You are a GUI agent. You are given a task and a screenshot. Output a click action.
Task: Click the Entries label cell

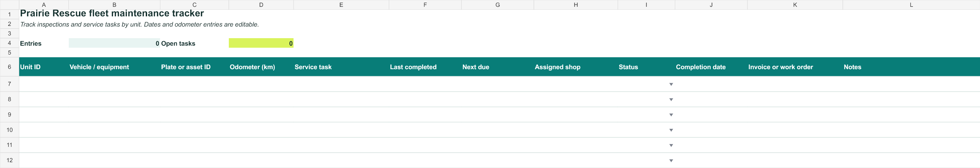(44, 43)
